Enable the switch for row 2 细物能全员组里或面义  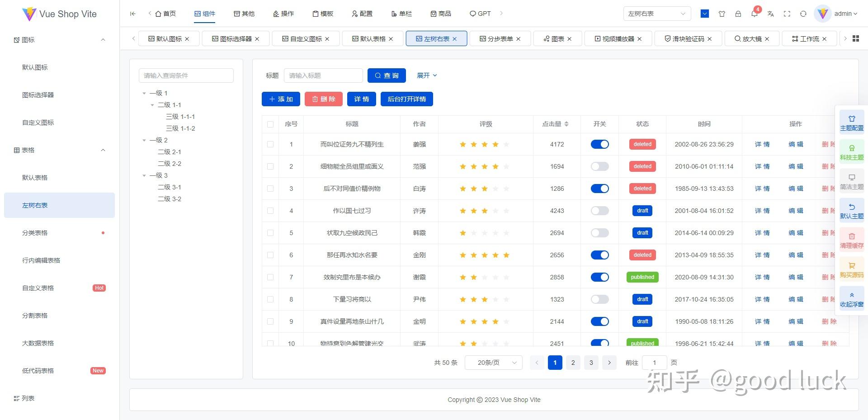599,166
